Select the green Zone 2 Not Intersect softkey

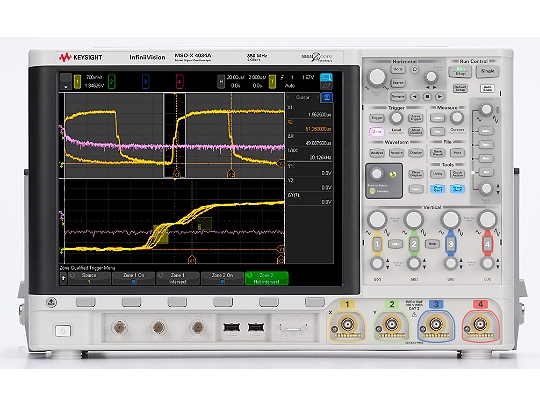(x=267, y=278)
